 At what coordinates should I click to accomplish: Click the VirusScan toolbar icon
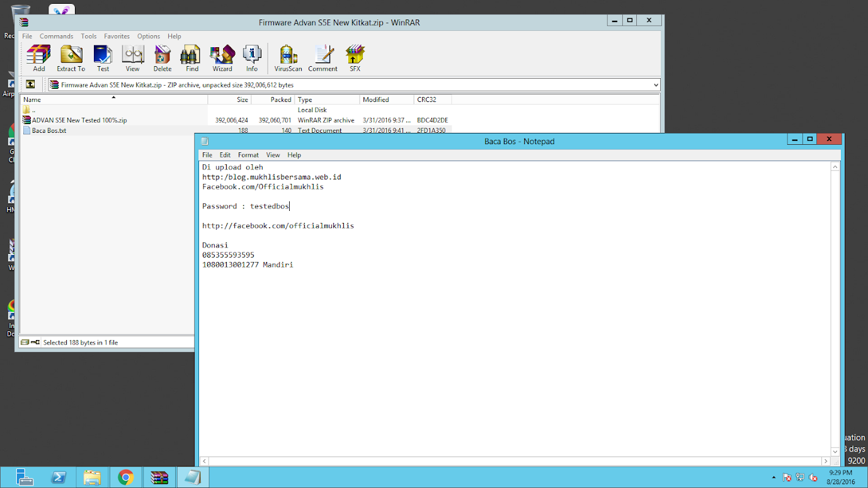pos(288,59)
